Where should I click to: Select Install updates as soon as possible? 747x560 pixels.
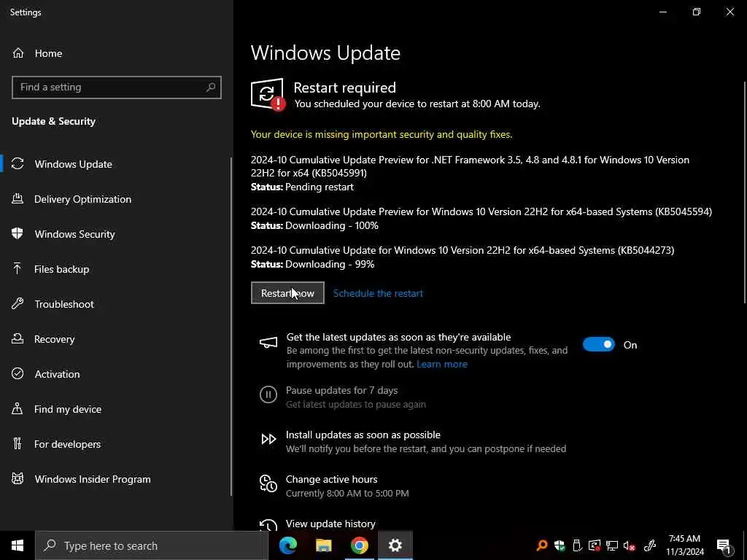click(363, 435)
